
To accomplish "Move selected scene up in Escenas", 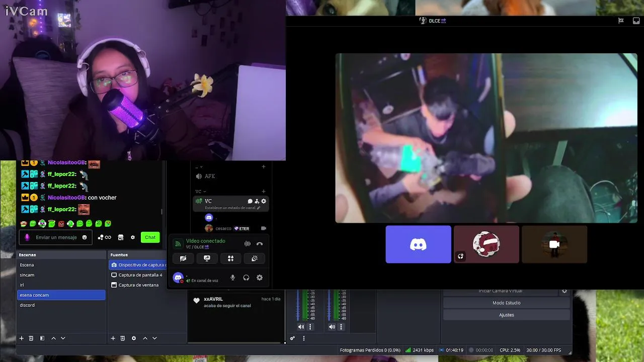I will (53, 338).
